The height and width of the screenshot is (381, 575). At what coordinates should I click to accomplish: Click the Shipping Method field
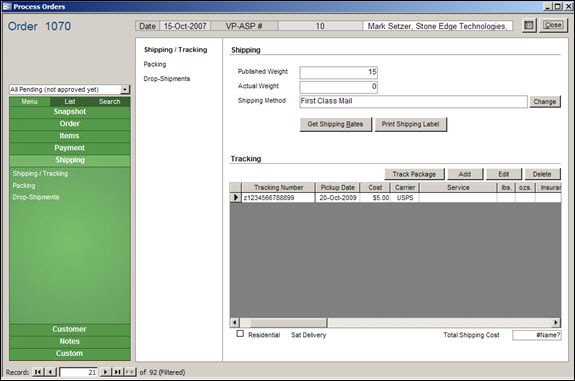click(x=413, y=102)
